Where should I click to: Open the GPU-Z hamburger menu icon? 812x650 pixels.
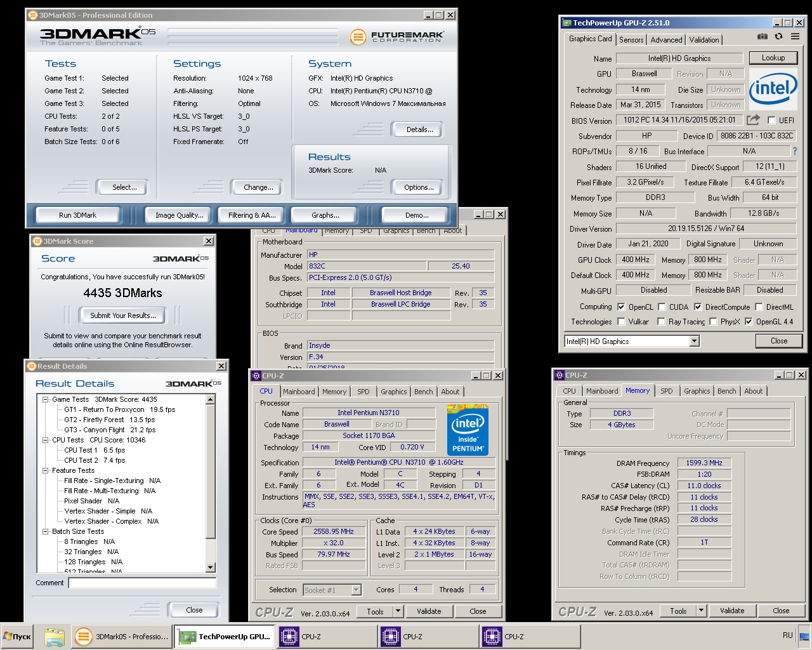point(795,37)
